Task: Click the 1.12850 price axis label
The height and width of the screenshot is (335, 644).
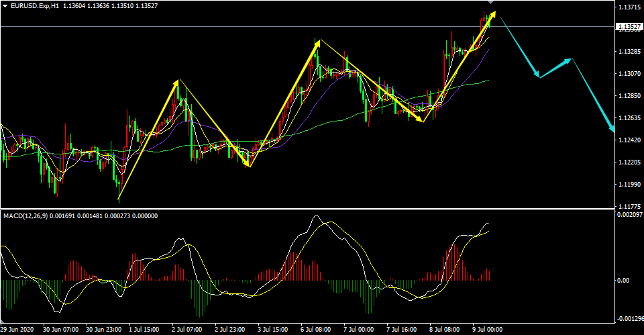Action: click(x=629, y=96)
